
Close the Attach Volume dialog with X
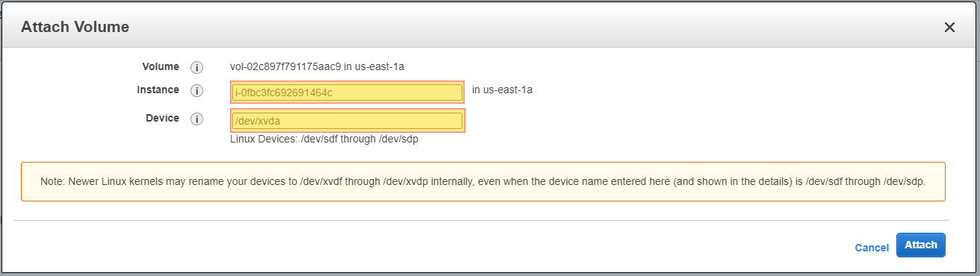[949, 28]
